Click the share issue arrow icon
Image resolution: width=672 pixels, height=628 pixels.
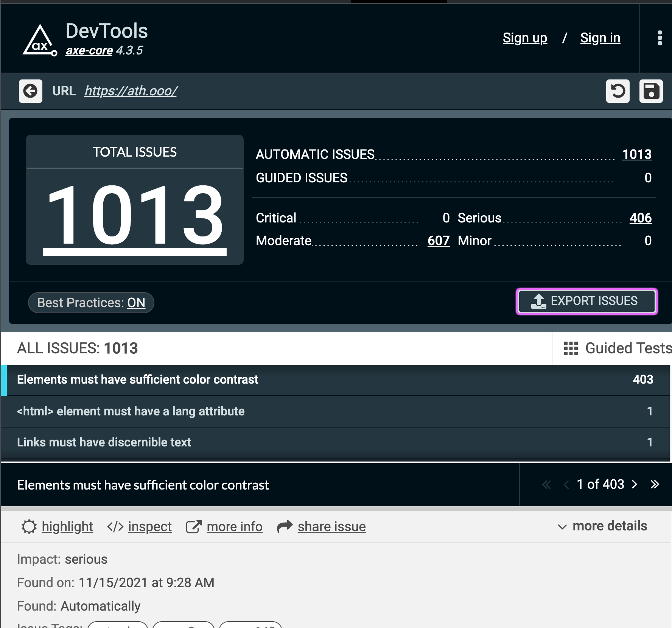[x=285, y=526]
